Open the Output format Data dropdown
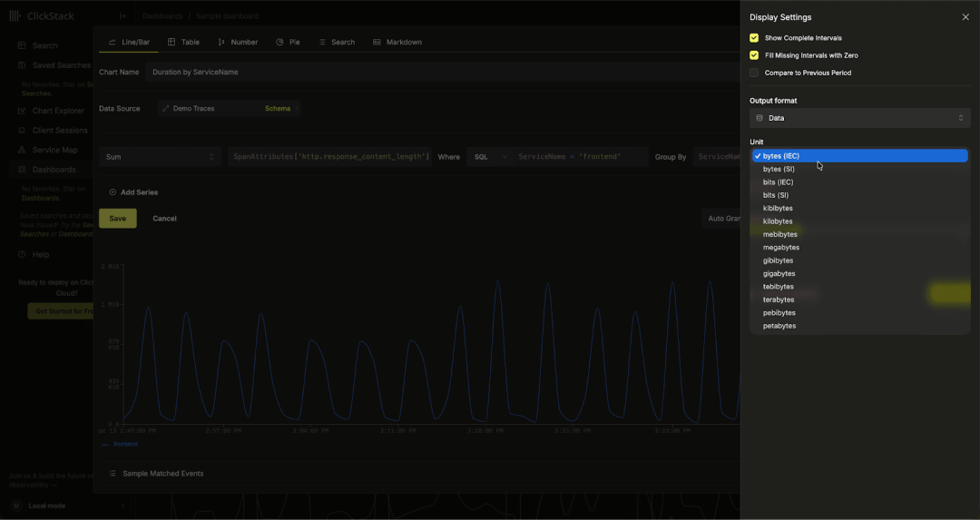The image size is (980, 520). (859, 118)
